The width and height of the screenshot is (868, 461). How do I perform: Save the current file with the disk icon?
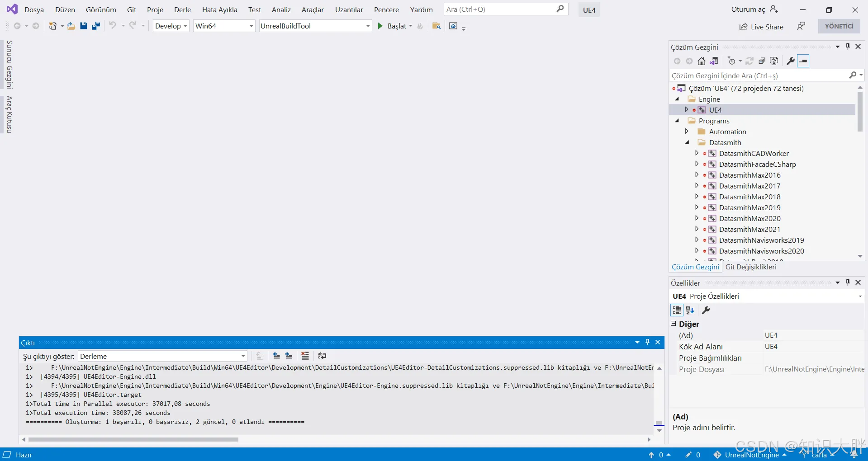tap(83, 26)
